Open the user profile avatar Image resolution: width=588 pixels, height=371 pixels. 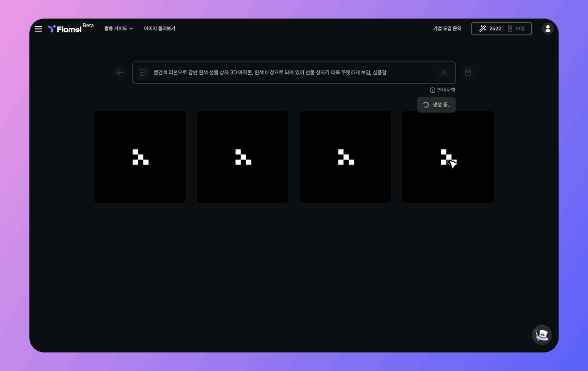tap(548, 29)
